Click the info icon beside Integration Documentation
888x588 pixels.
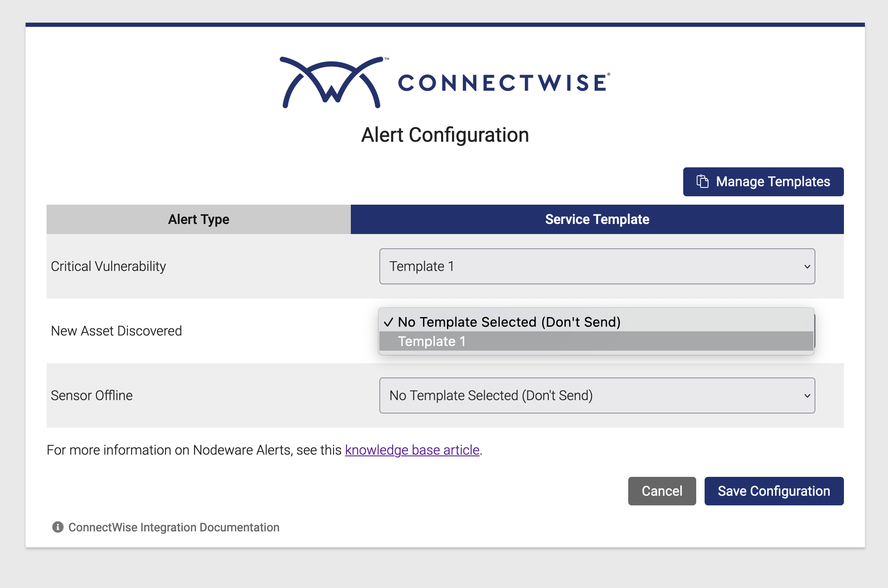tap(57, 527)
